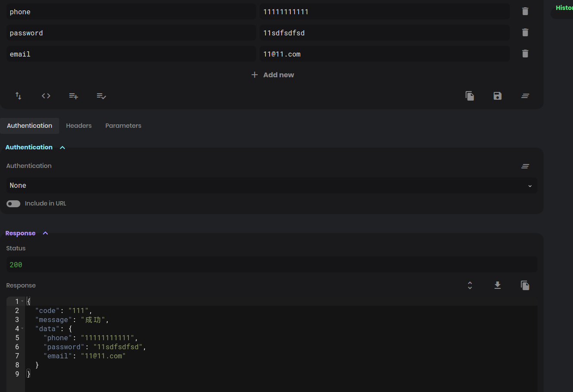573x392 pixels.
Task: Click the "phone" line in response JSON
Action: [x=90, y=338]
